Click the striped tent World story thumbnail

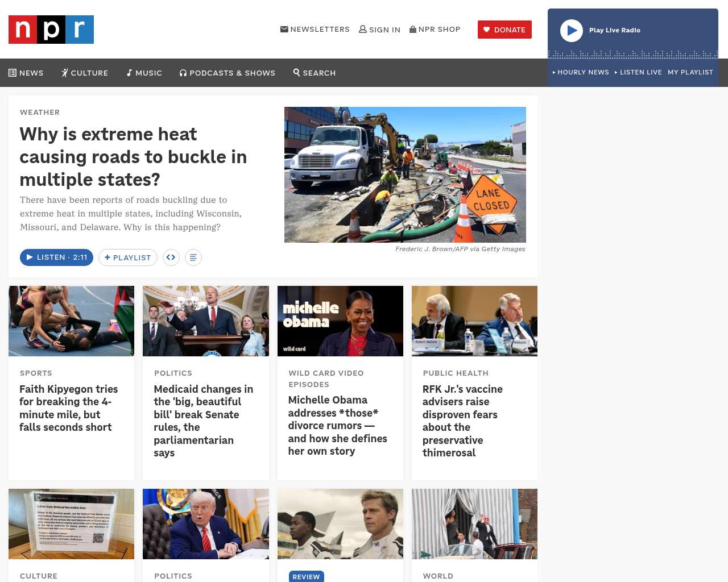pos(474,524)
